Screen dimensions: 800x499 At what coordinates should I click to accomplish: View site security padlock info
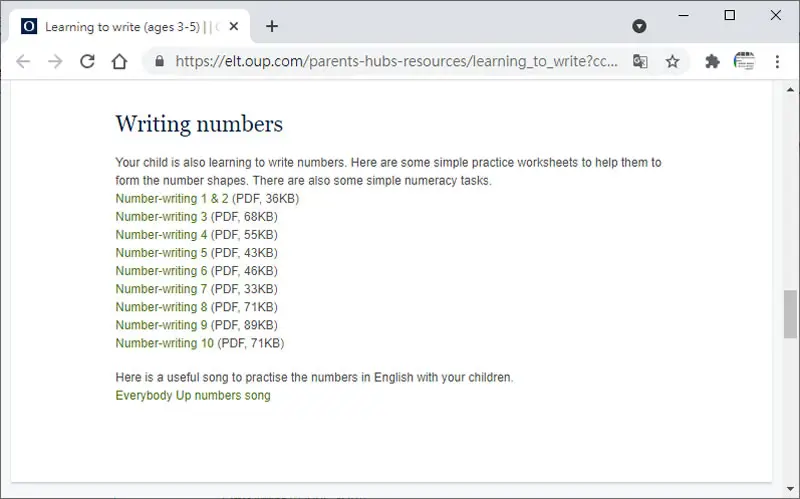pos(160,61)
